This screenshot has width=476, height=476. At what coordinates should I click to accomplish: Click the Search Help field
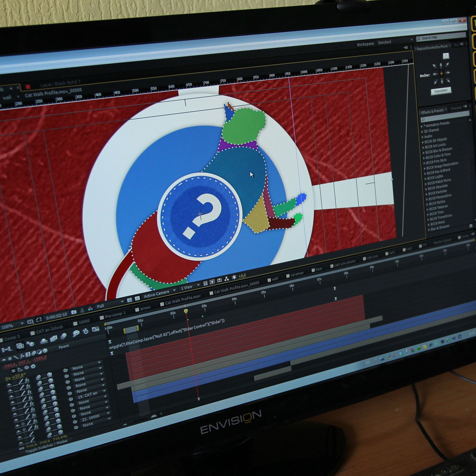(x=441, y=37)
